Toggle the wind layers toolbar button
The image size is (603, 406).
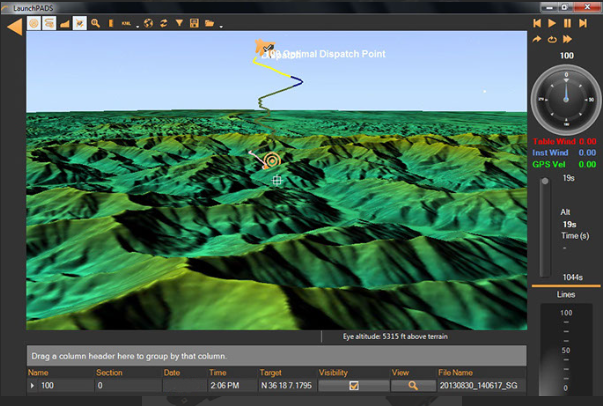[48, 23]
